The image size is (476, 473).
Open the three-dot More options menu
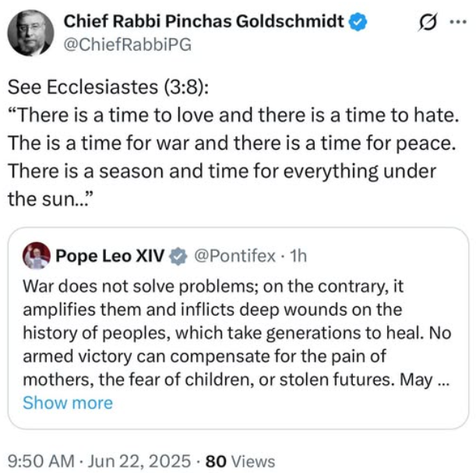click(x=458, y=23)
